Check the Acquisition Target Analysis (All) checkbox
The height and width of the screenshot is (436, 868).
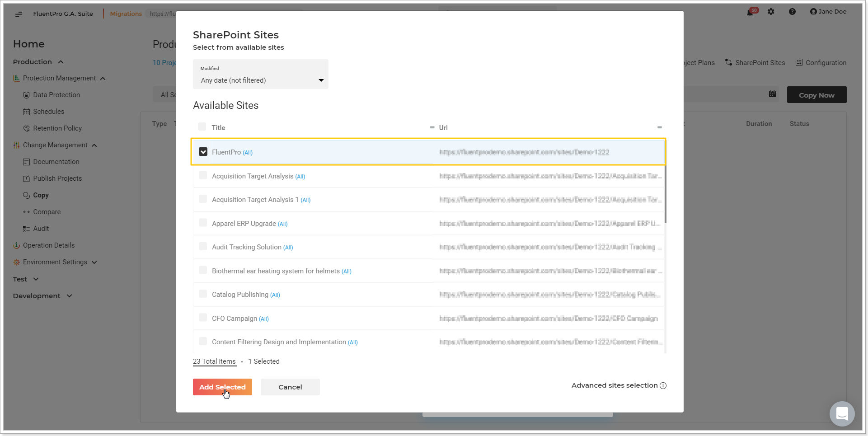tap(203, 175)
